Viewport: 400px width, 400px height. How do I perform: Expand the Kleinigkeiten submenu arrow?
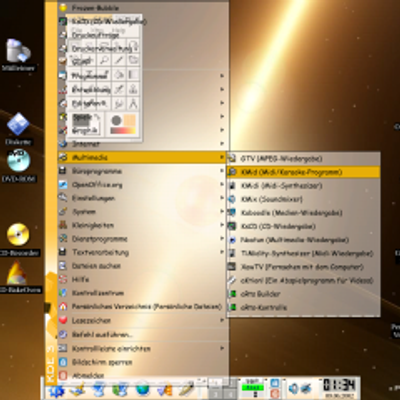pyautogui.click(x=222, y=225)
